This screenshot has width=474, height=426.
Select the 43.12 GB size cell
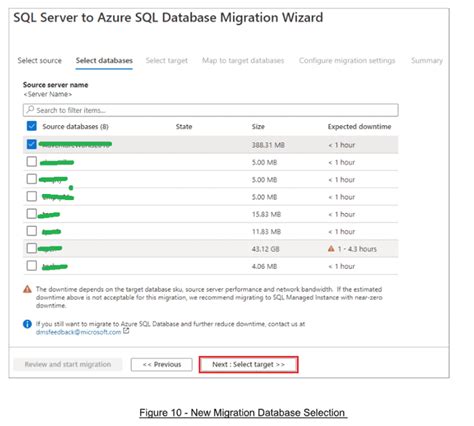(266, 249)
